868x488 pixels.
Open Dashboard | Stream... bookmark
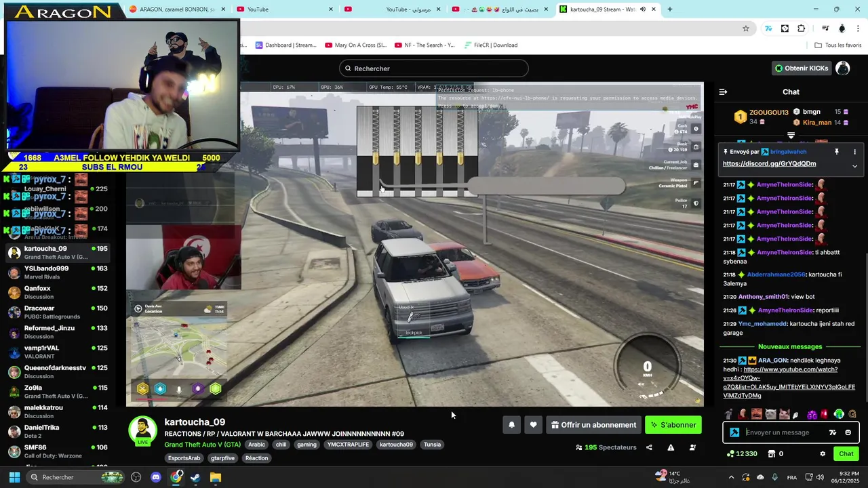pos(285,45)
